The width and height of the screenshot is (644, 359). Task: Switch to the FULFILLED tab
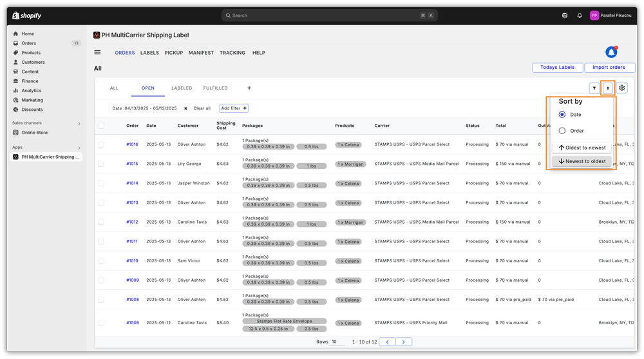[x=215, y=88]
